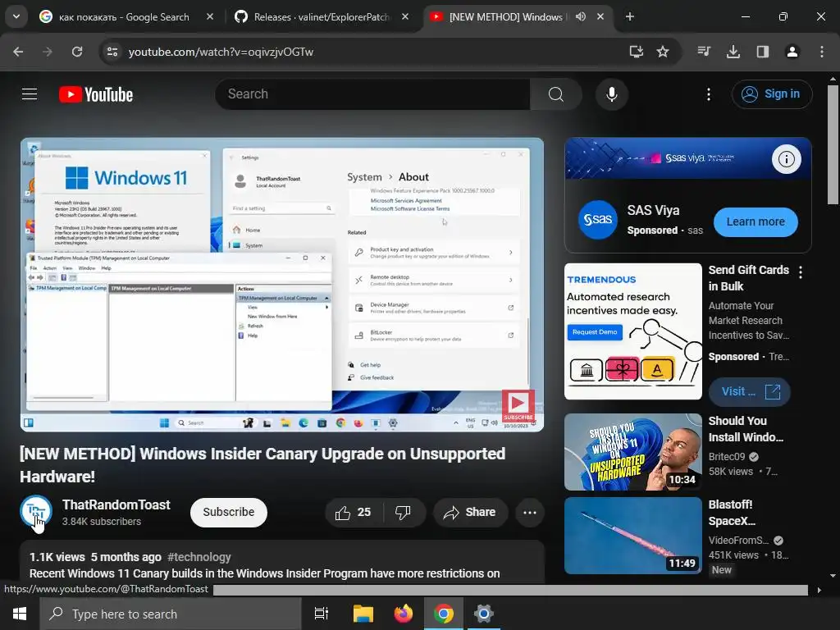This screenshot has height=630, width=840.
Task: Open YouTube settings three-dot menu
Action: (x=708, y=94)
